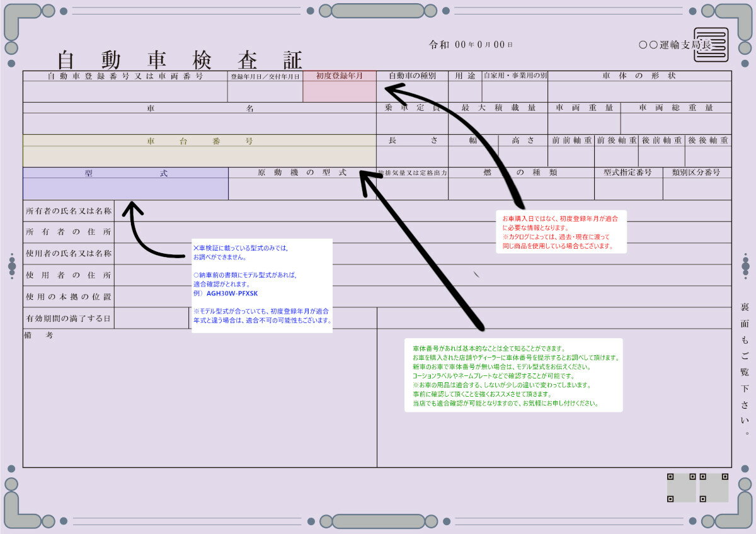
Task: Click the 令和 issue date text
Action: point(471,45)
